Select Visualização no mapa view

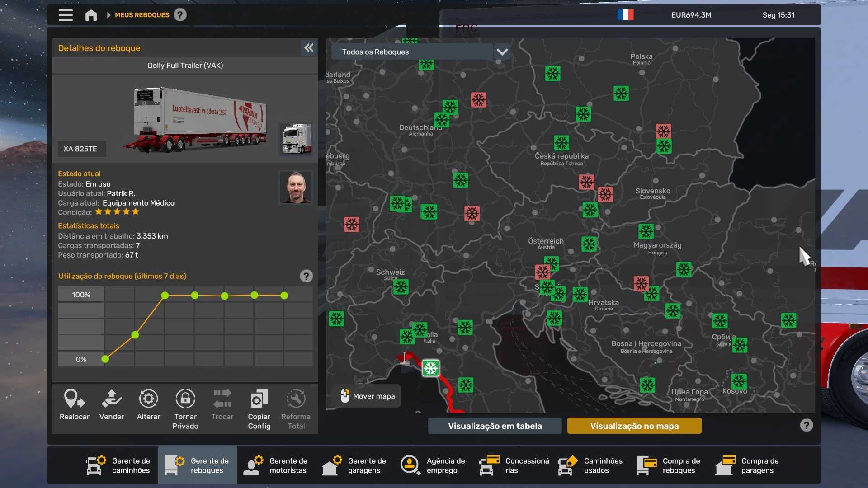634,426
